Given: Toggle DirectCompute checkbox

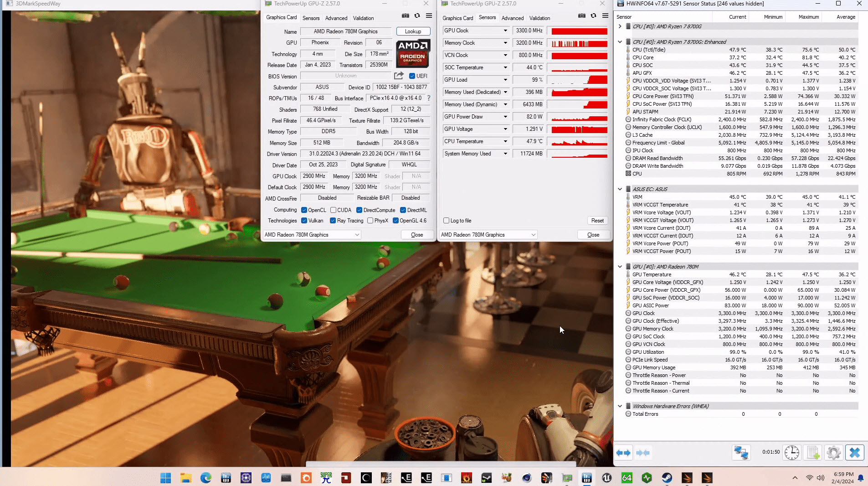Looking at the screenshot, I should 359,210.
